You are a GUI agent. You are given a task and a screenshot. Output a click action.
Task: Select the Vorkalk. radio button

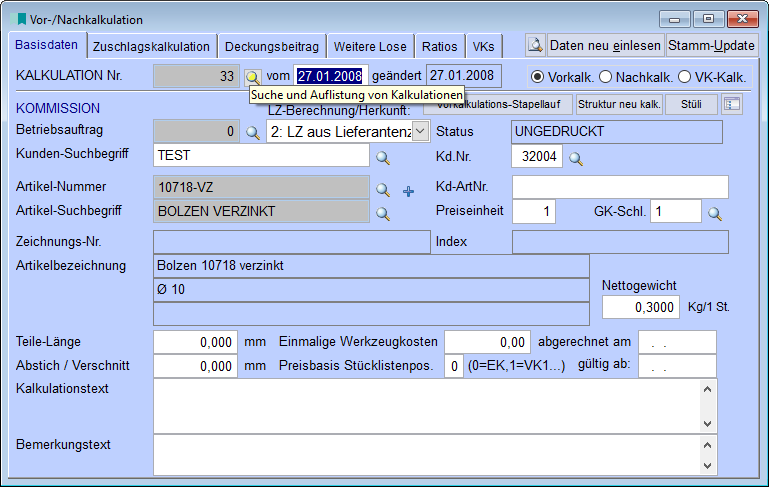click(x=538, y=77)
